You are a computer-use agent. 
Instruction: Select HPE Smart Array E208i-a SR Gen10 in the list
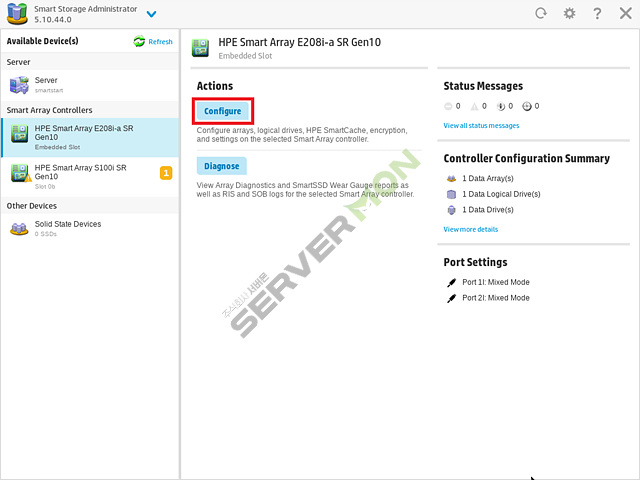point(90,138)
